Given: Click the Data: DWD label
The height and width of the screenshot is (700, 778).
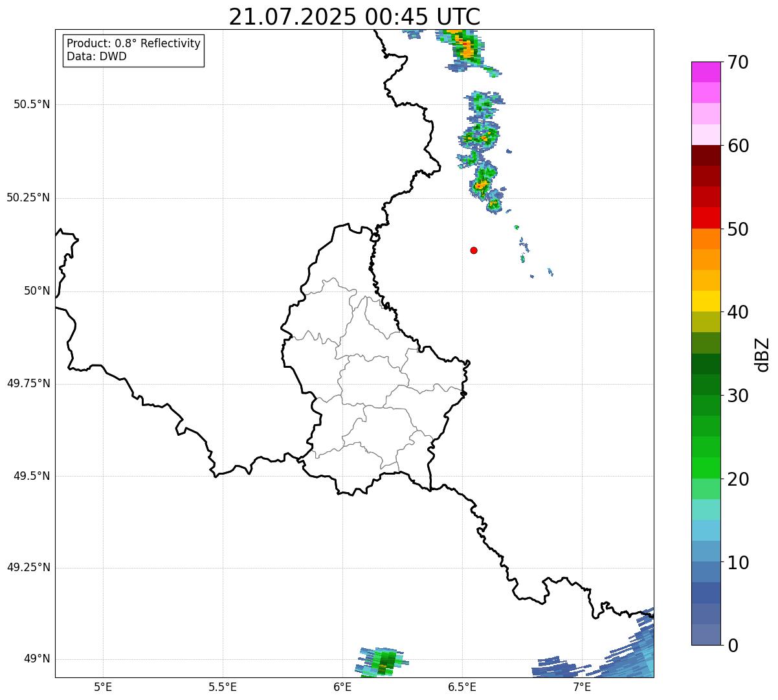Looking at the screenshot, I should pyautogui.click(x=96, y=56).
